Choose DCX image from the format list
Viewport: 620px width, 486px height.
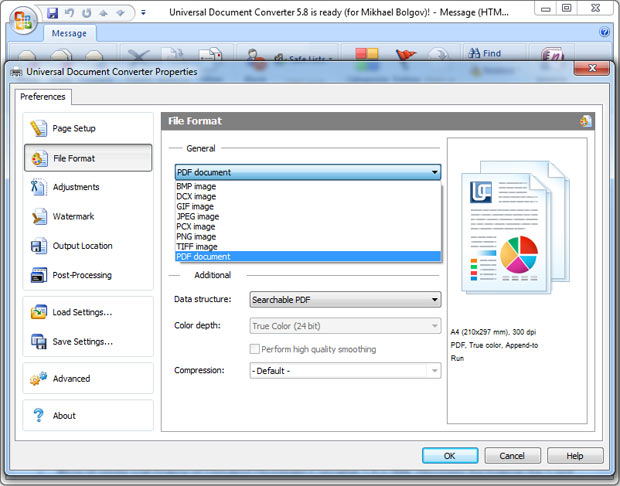pos(308,197)
